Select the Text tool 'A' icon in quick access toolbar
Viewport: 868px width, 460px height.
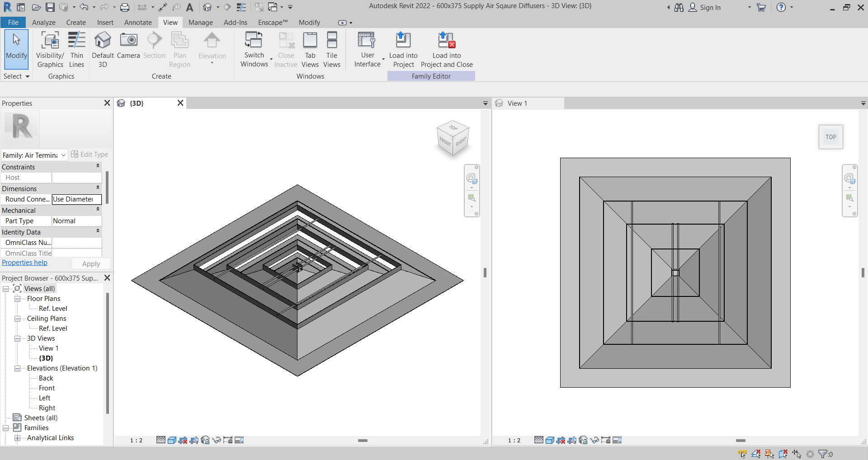tap(190, 7)
